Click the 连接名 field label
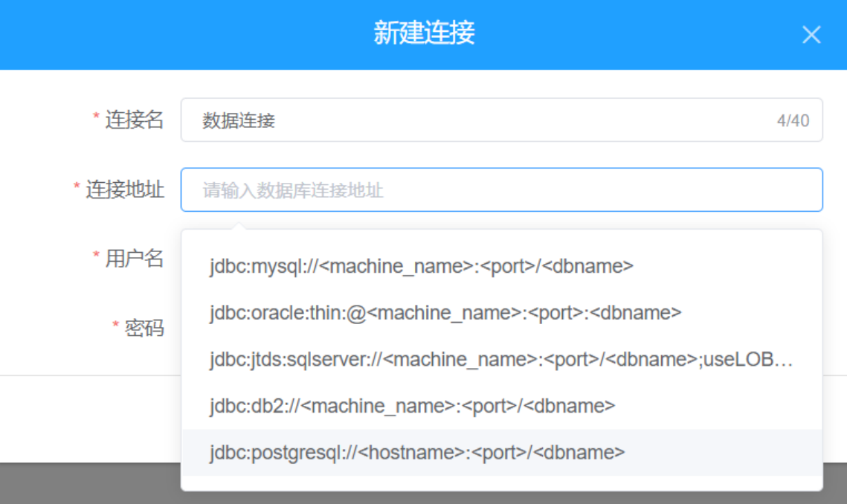Image resolution: width=847 pixels, height=504 pixels. tap(134, 120)
